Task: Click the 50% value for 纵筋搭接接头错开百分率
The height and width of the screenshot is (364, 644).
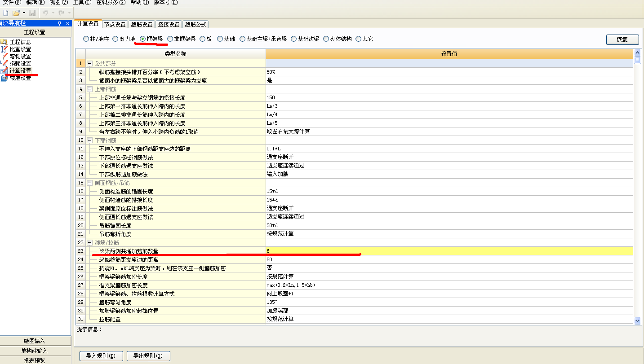Action: (x=449, y=72)
